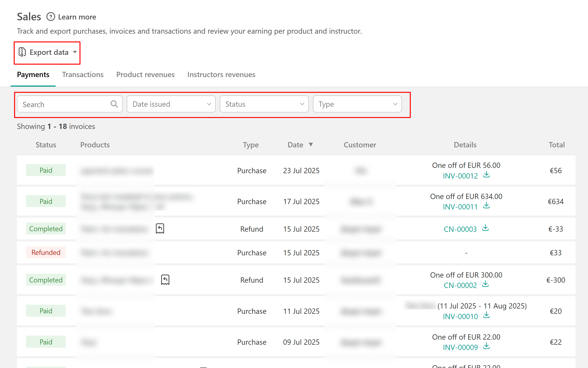Download INV-00009 using its arrow icon
The image size is (588, 368).
click(486, 346)
